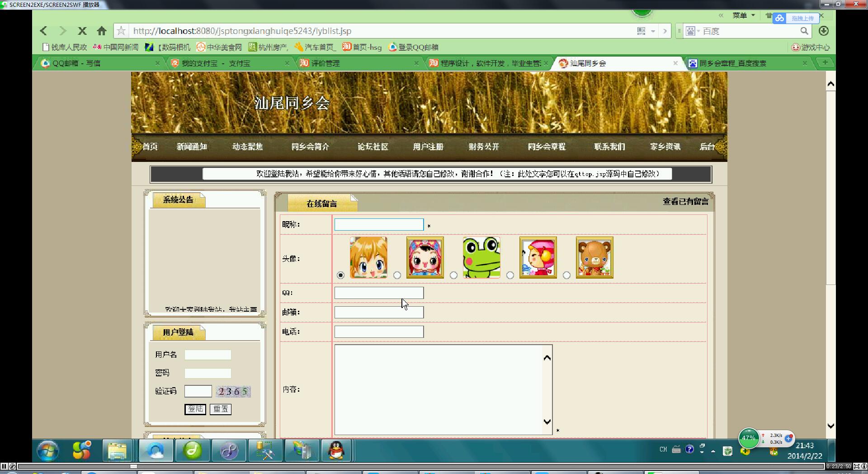Click the keyboard icon in system tray
The width and height of the screenshot is (868, 474).
click(x=676, y=449)
